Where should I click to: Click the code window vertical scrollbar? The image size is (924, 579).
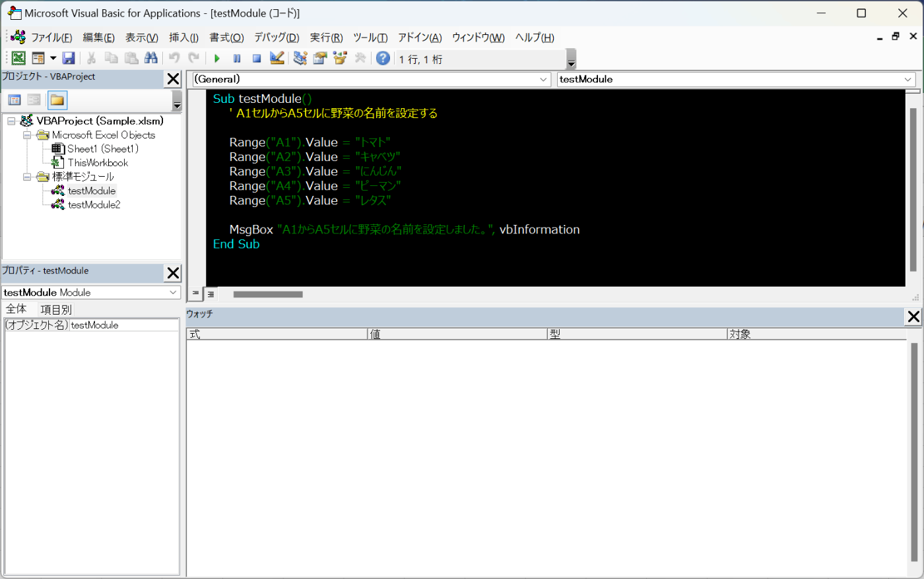(913, 189)
